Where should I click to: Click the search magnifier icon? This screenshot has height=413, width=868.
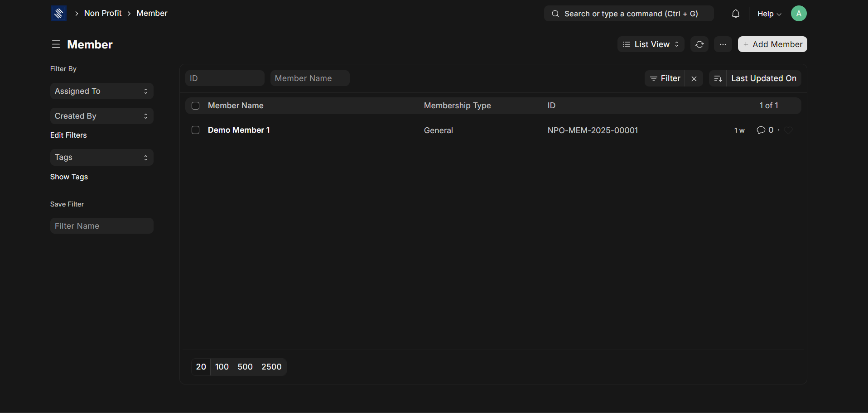[555, 14]
